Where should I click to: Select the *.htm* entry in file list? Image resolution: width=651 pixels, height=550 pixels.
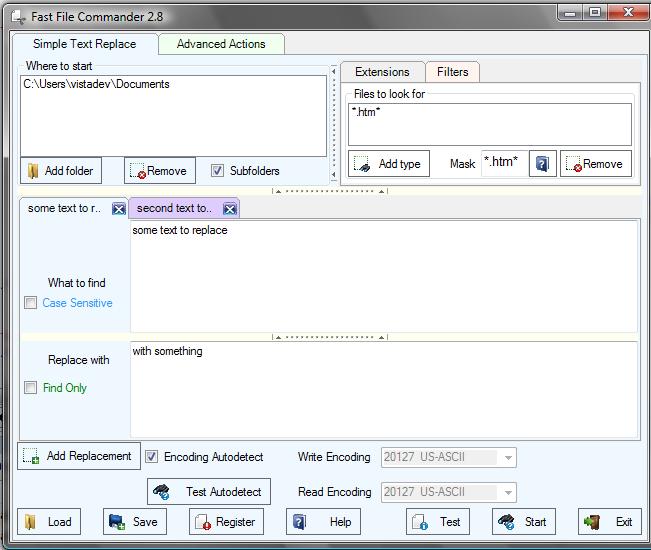click(366, 112)
